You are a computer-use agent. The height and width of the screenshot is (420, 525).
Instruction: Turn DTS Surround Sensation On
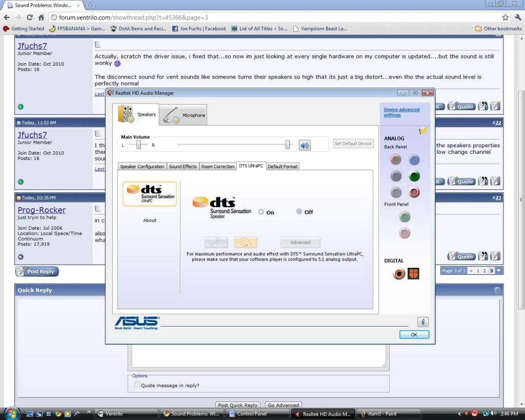click(261, 212)
